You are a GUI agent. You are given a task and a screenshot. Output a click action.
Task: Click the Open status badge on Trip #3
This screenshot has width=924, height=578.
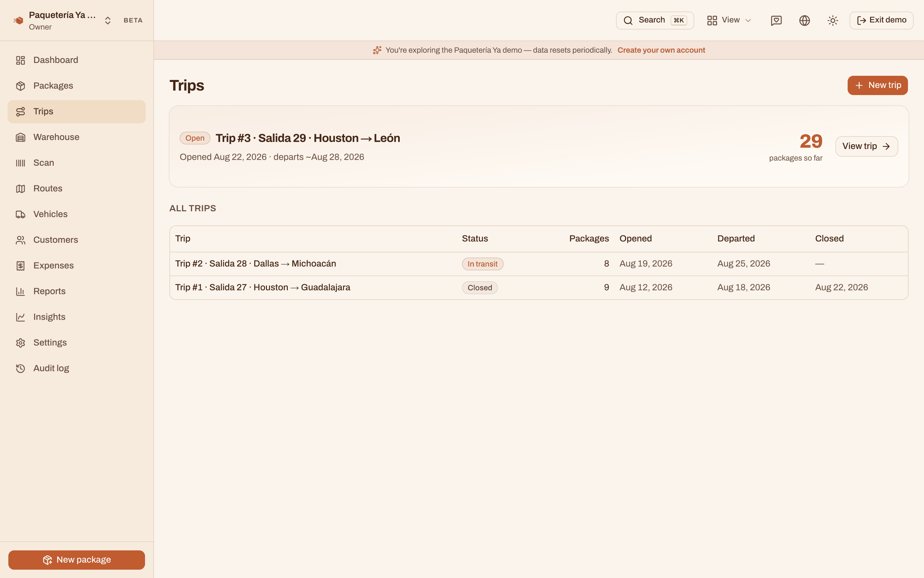click(195, 138)
